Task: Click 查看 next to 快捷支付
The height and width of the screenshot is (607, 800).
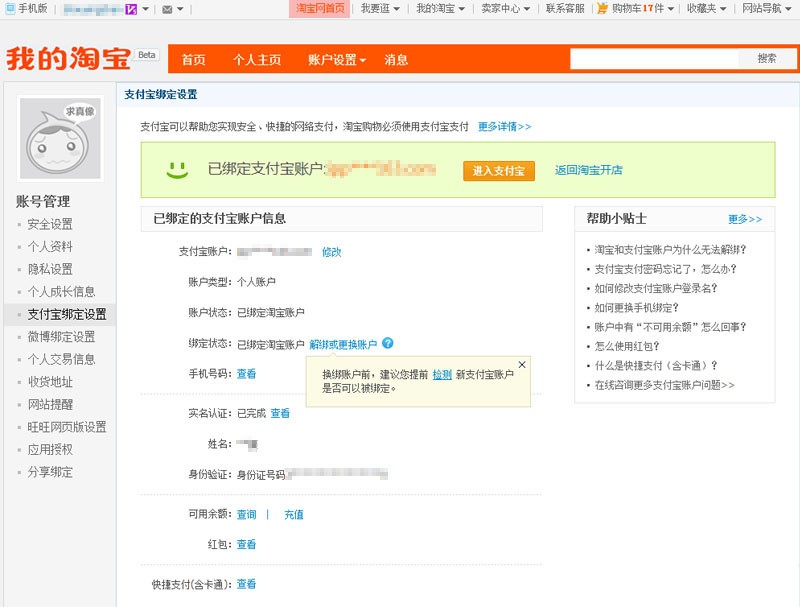Action: click(x=246, y=585)
